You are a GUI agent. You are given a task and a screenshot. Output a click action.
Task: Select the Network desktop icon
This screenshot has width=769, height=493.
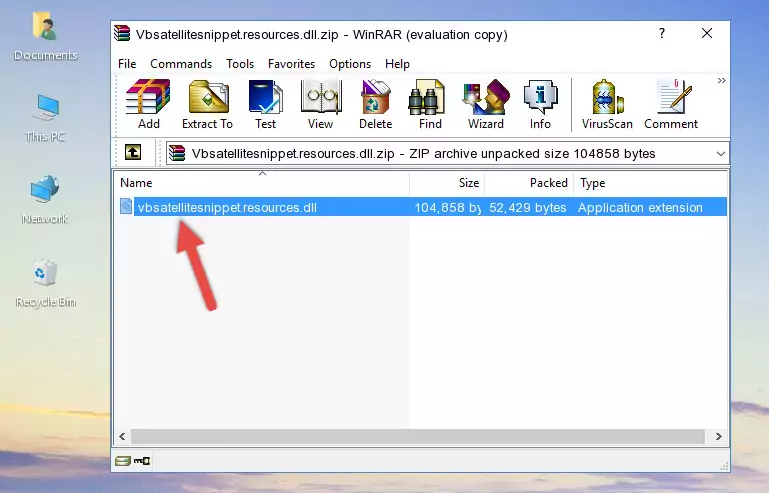pos(45,200)
